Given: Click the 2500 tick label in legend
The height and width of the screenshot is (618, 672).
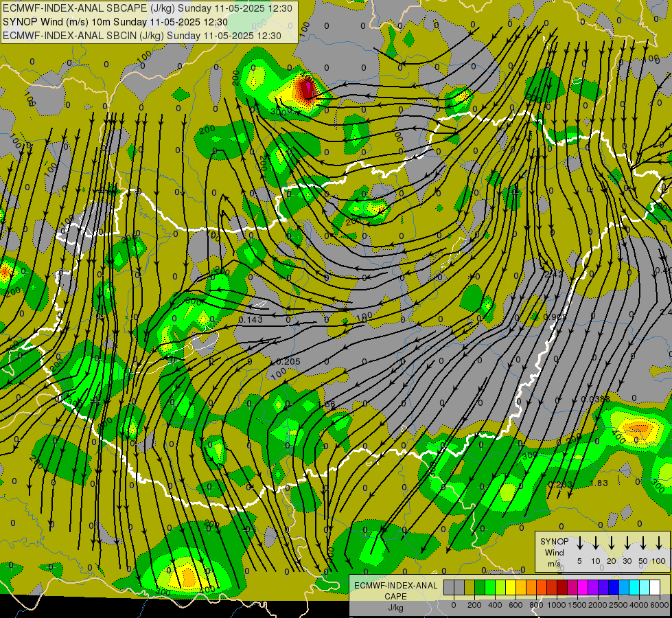Looking at the screenshot, I should [x=618, y=605].
